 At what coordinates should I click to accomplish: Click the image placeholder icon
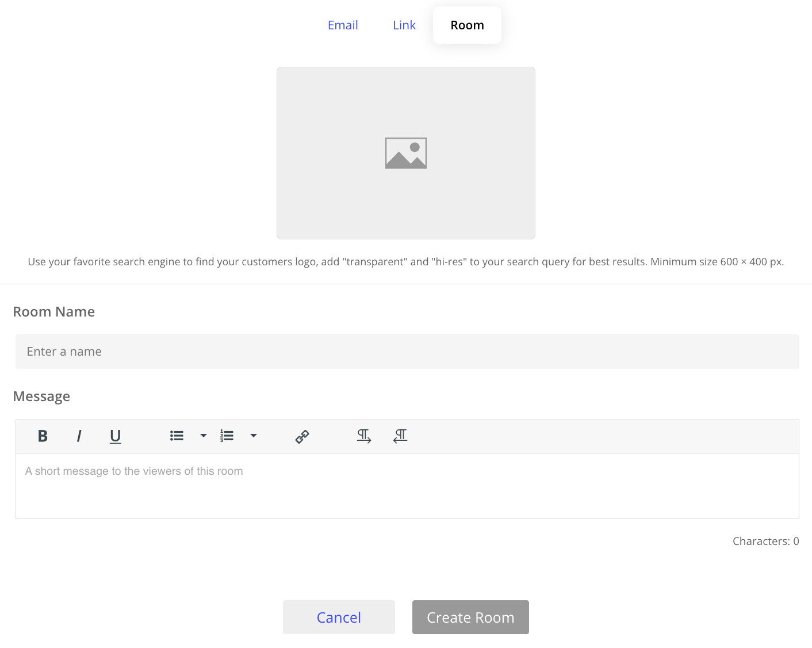pyautogui.click(x=405, y=153)
